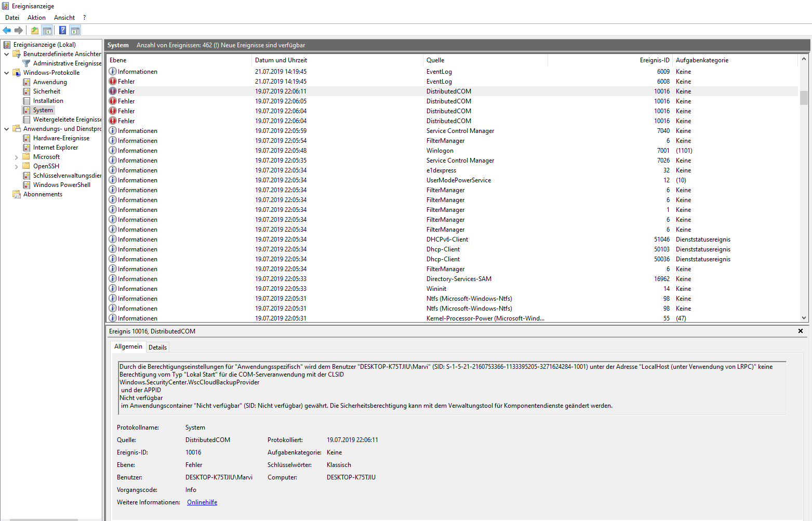
Task: Sort by the Aufgabenkategorie column header
Action: pyautogui.click(x=735, y=60)
